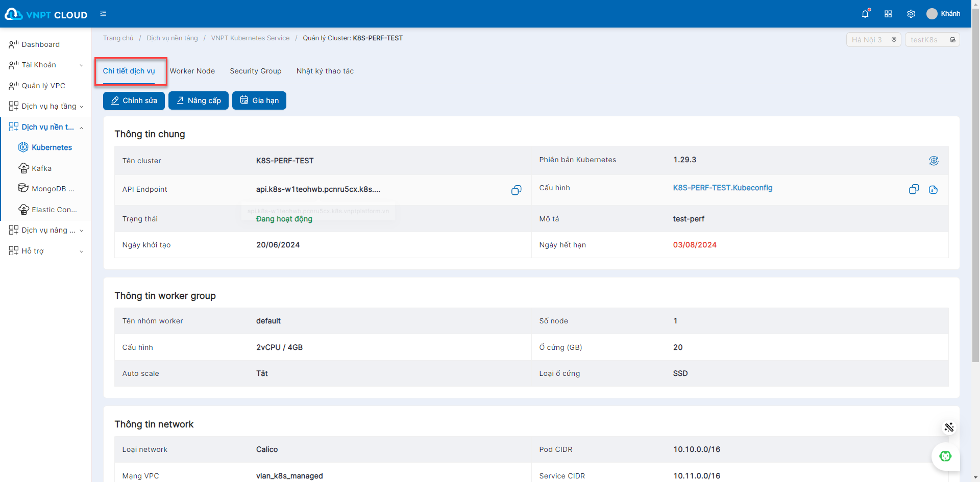
Task: Copy the Kubeconfig content icon
Action: pos(914,189)
